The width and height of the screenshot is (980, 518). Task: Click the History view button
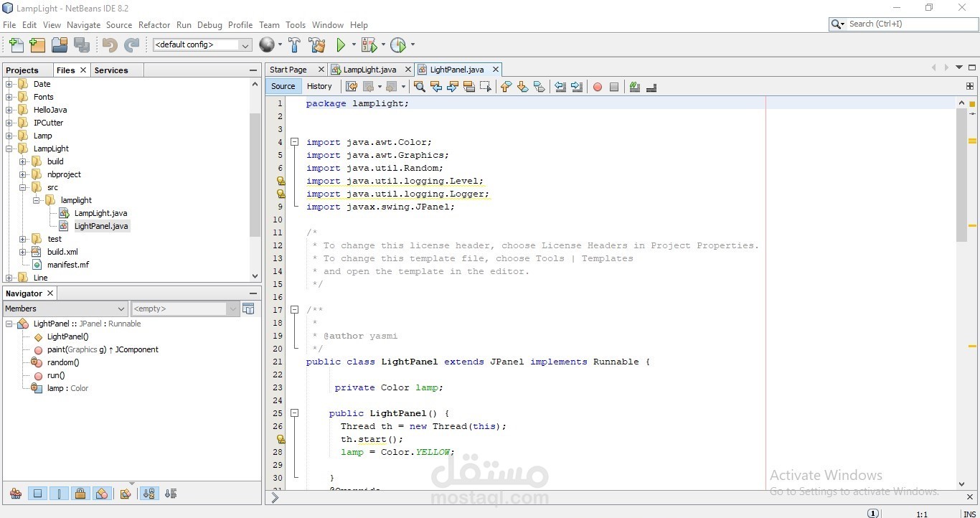pos(319,86)
